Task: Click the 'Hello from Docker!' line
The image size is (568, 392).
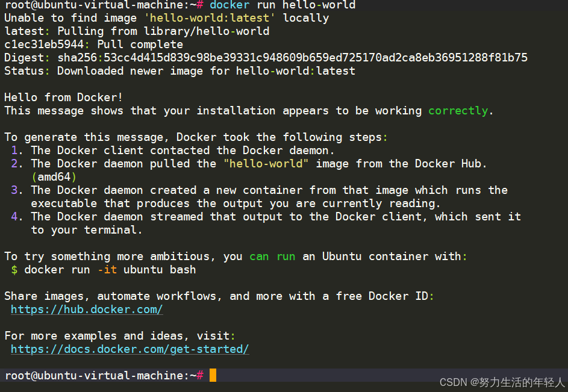Action: pos(63,98)
